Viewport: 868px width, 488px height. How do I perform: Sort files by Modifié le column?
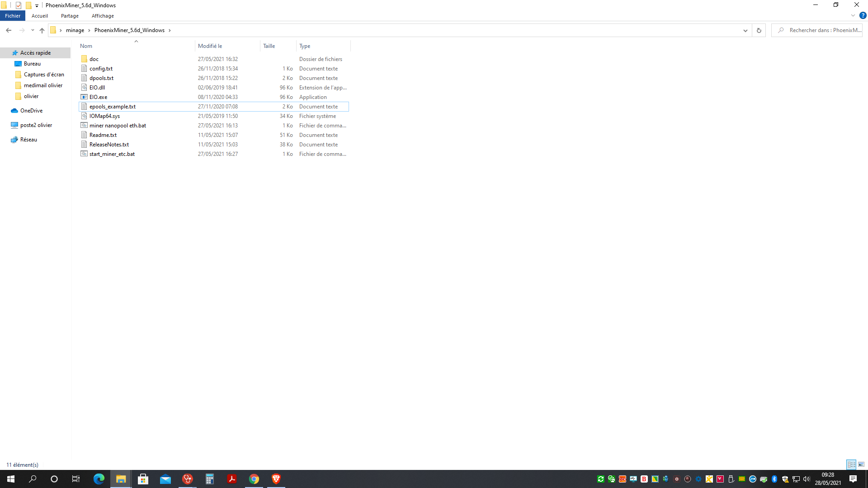210,46
